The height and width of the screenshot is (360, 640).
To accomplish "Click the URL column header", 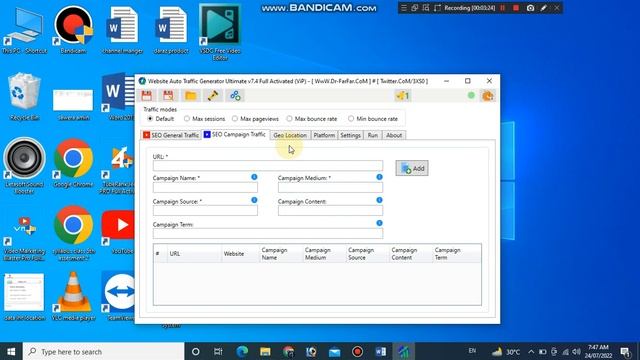I will [194, 253].
